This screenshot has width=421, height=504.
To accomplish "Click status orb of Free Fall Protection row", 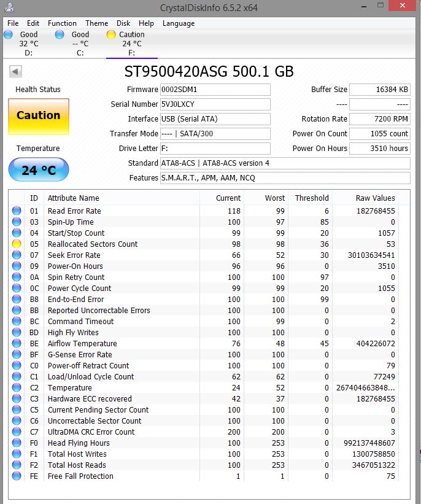I will (17, 476).
